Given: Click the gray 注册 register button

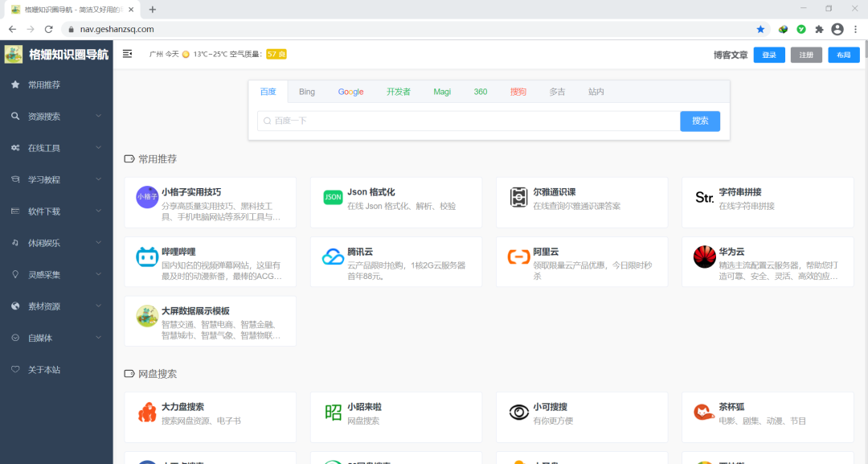Looking at the screenshot, I should (806, 55).
